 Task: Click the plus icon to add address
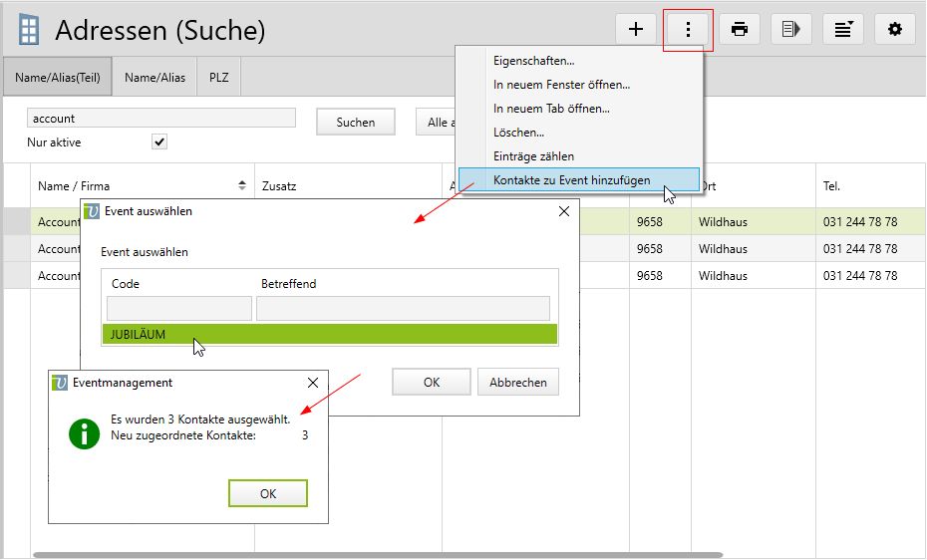pos(636,29)
